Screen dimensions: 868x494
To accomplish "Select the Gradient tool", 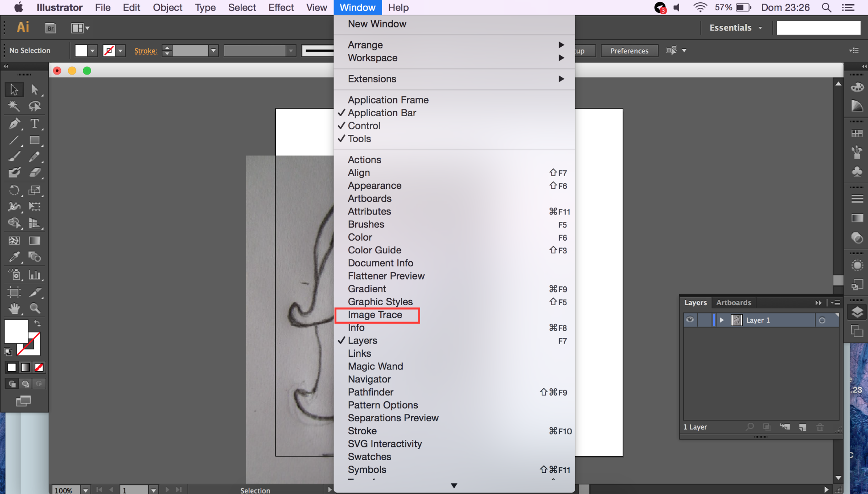I will coord(35,241).
